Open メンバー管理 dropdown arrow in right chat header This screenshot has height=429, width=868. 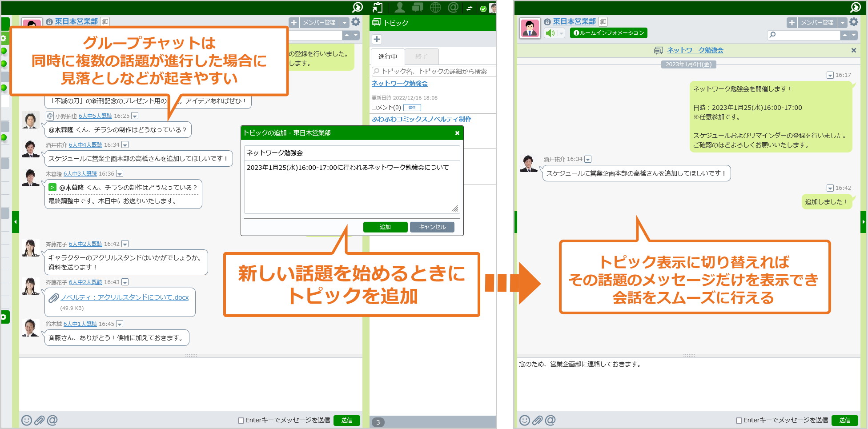tap(843, 22)
